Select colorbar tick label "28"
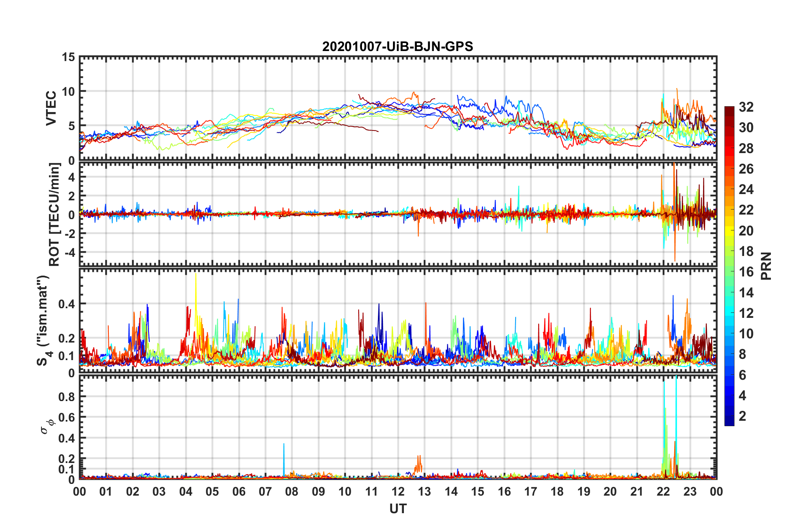This screenshot has height=532, width=796. pos(746,148)
